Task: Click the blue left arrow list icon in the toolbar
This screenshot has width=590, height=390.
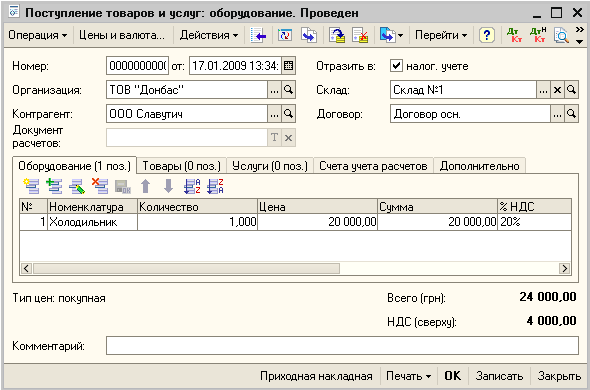Action: click(259, 35)
